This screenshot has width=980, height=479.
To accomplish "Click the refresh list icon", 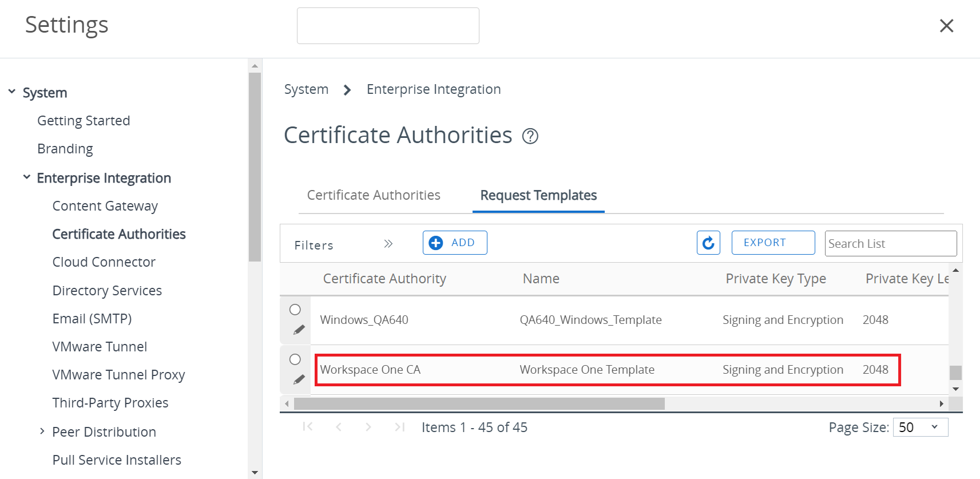I will pos(708,243).
